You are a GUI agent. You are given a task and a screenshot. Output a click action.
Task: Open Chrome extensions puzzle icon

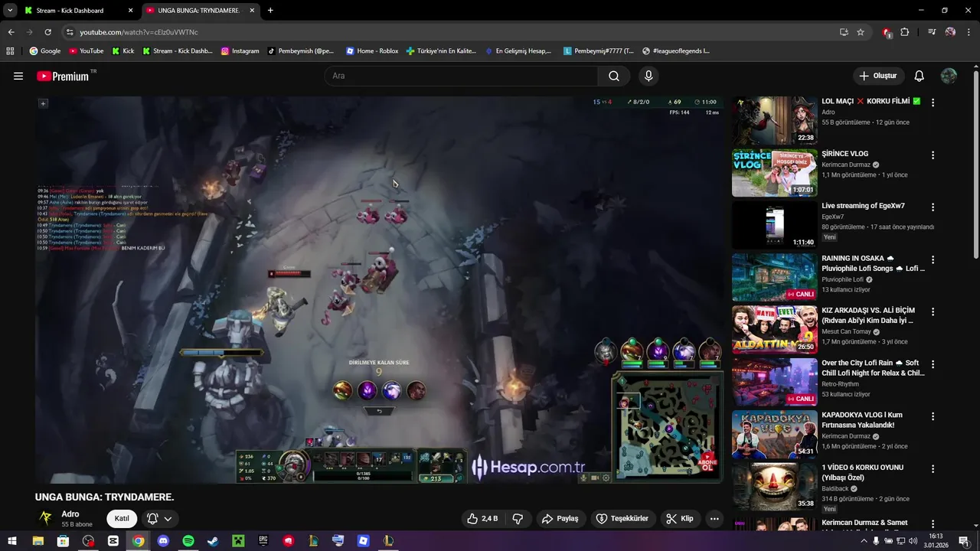pos(905,32)
